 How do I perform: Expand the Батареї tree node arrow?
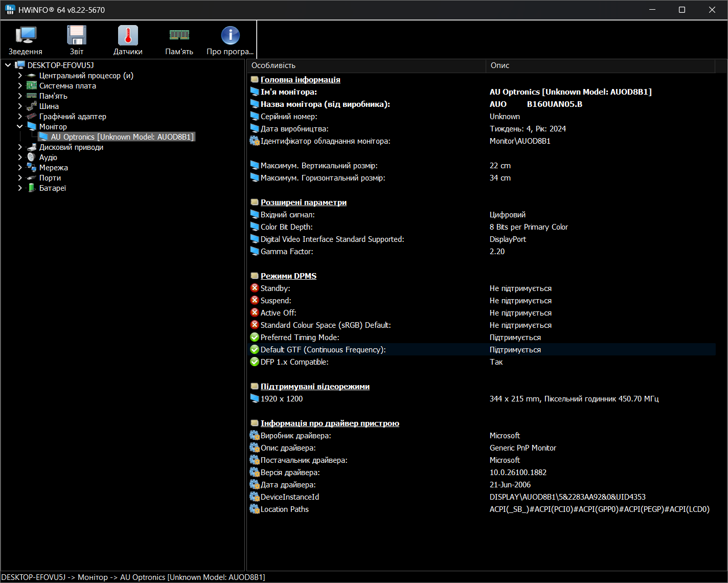(20, 188)
